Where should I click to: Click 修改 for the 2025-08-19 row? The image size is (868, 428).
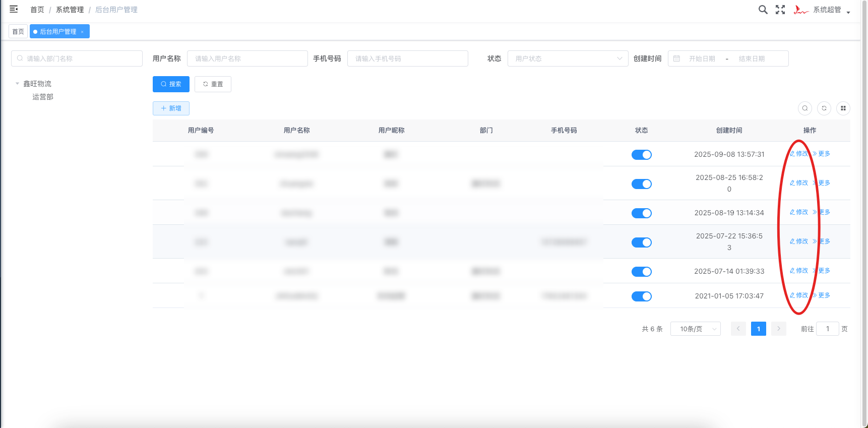(799, 212)
